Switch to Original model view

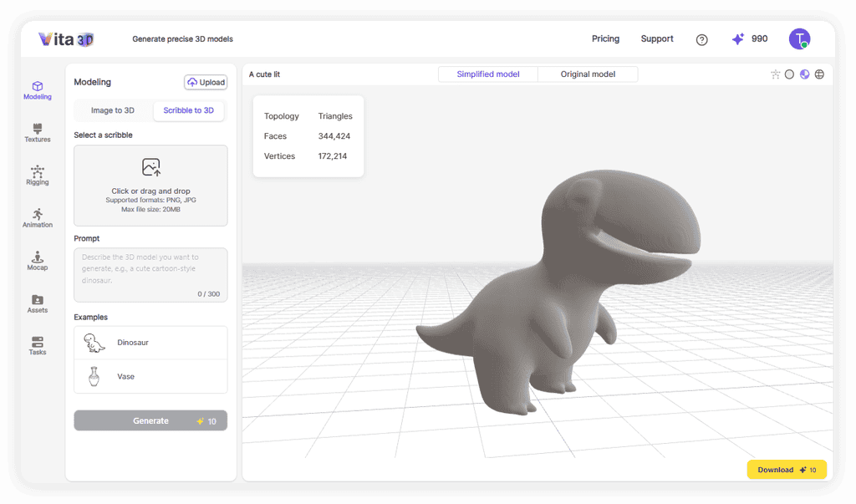(x=588, y=74)
